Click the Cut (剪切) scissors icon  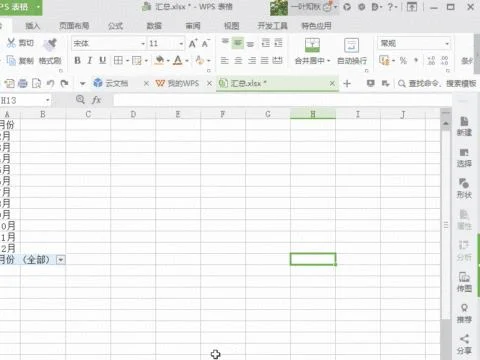pos(11,43)
